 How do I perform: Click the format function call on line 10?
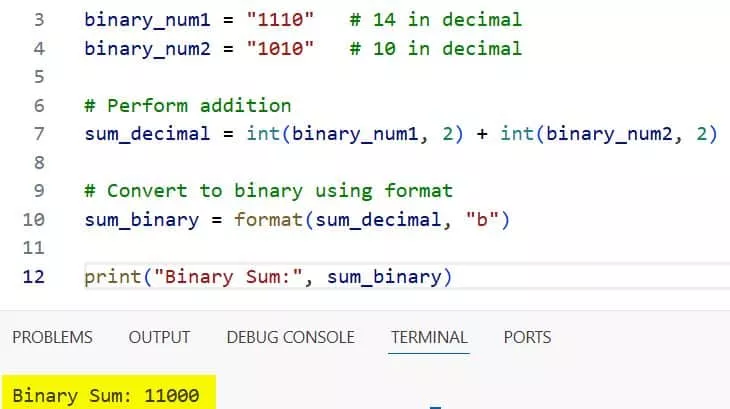click(x=268, y=219)
